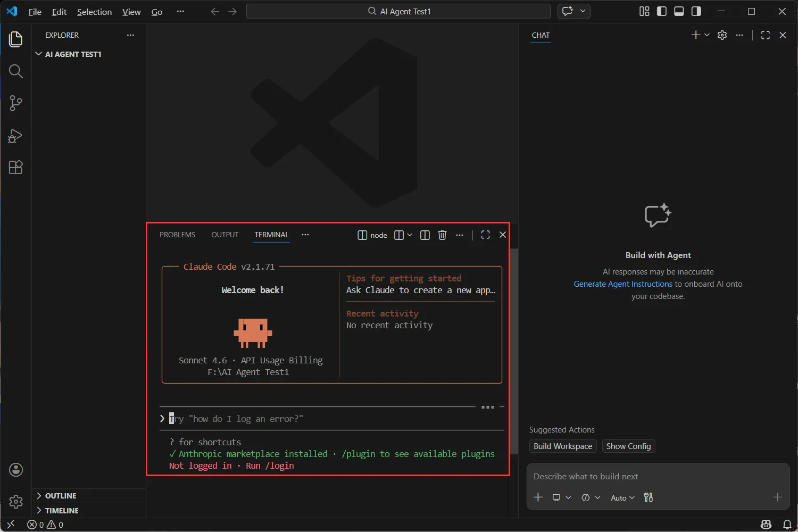Kill terminal with the trash icon
This screenshot has height=532, width=798.
tap(442, 235)
